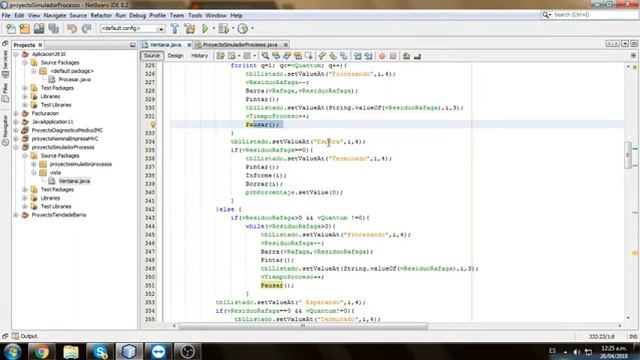
Task: Click the Undo toolbar icon
Action: pyautogui.click(x=72, y=29)
